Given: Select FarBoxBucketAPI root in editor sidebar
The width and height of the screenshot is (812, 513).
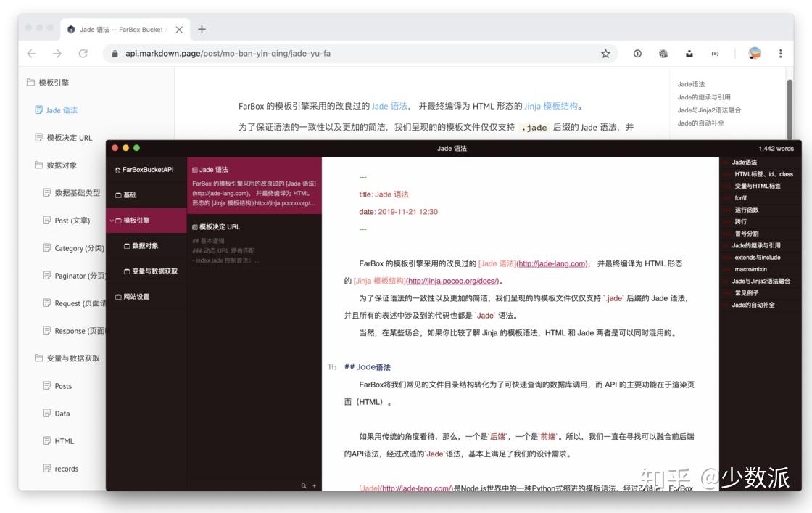Looking at the screenshot, I should pyautogui.click(x=144, y=170).
